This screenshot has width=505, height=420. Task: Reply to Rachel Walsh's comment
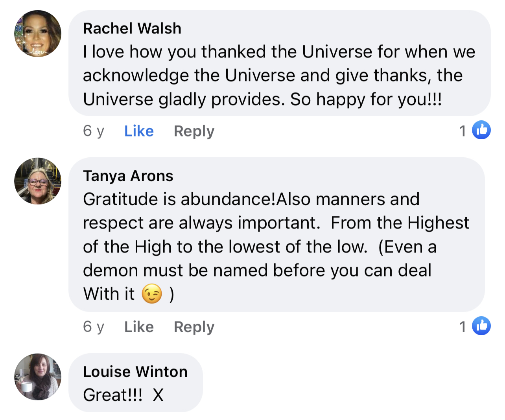(194, 131)
